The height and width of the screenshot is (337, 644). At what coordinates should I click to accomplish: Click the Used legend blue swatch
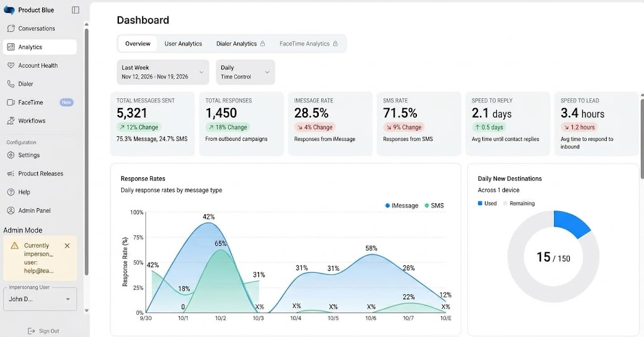pos(480,203)
